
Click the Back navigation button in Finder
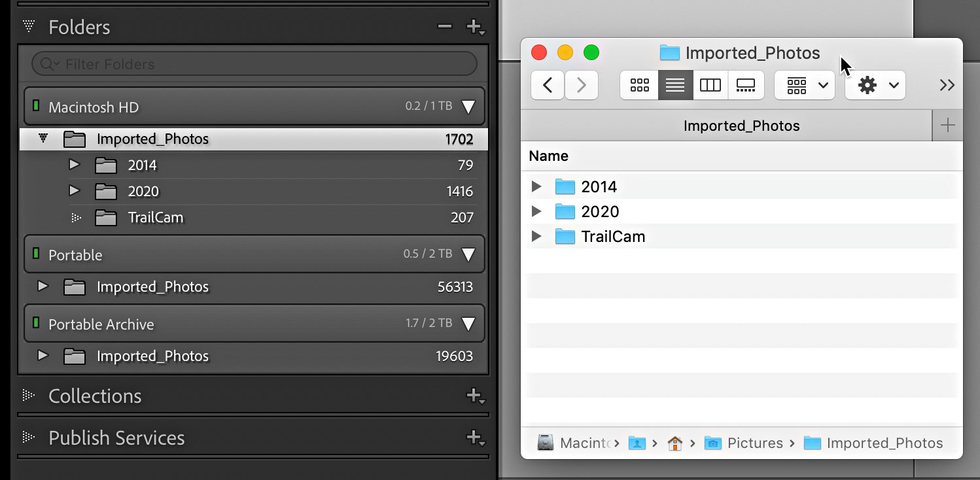click(x=548, y=85)
